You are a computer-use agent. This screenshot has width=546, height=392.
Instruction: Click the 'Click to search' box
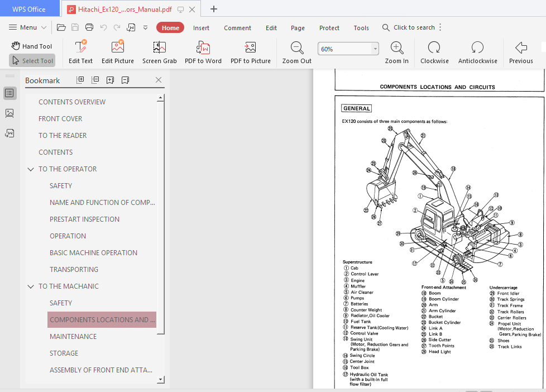point(409,27)
